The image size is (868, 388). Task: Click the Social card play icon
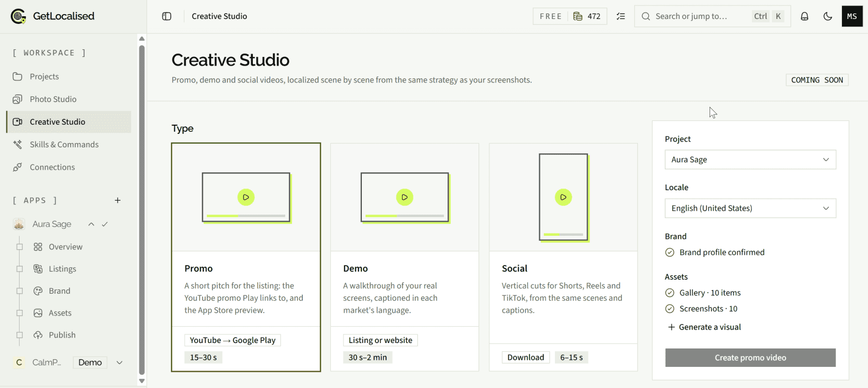click(x=563, y=197)
